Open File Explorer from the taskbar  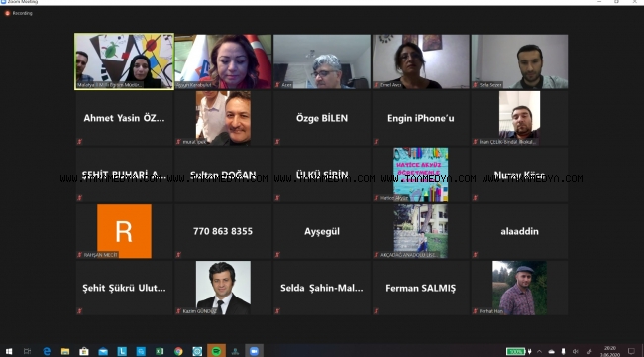(65, 351)
